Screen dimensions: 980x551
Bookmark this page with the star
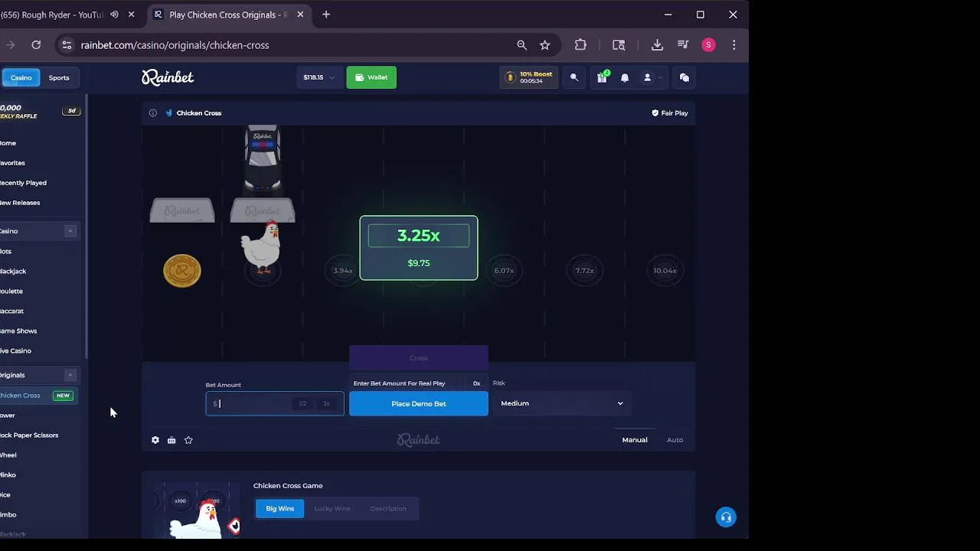pos(545,45)
